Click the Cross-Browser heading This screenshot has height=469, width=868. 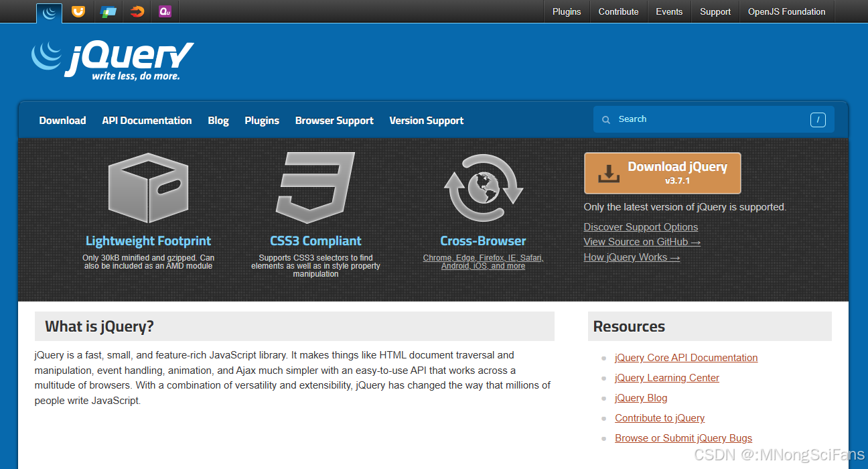pyautogui.click(x=483, y=241)
